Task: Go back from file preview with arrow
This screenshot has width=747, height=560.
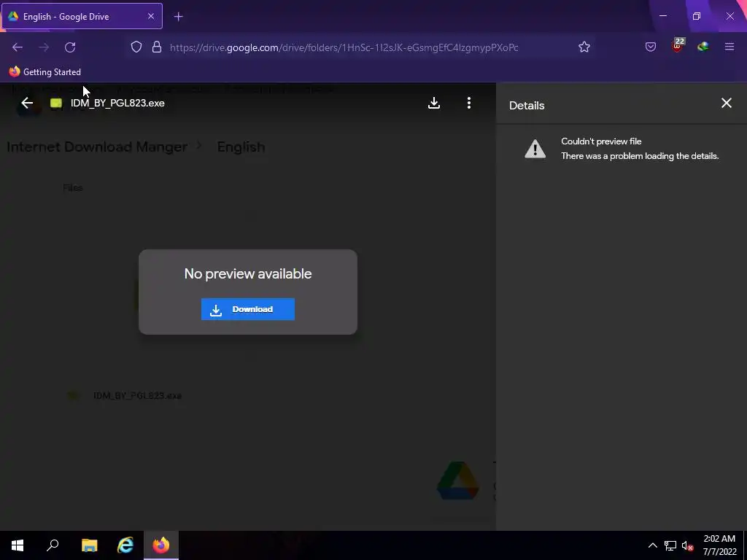Action: click(27, 103)
